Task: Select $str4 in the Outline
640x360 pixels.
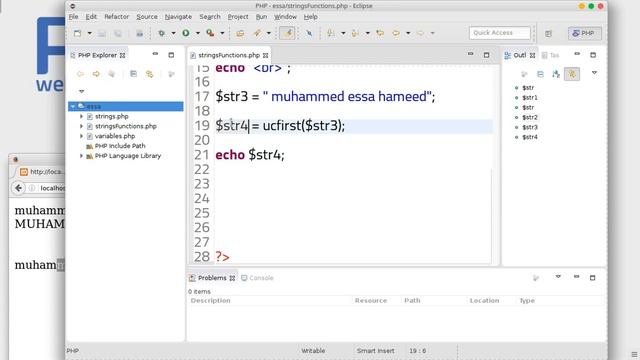Action: (x=530, y=137)
